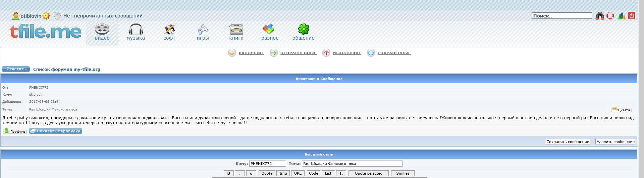This screenshot has width=644, height=178.
Task: Click Сохранить сообщение button
Action: 568,142
